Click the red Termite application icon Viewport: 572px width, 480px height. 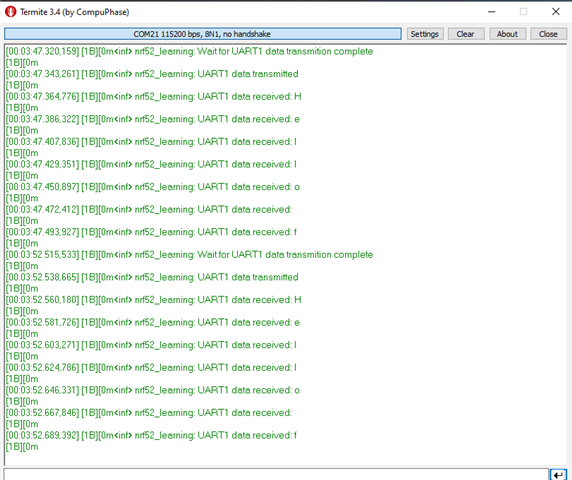coord(11,12)
